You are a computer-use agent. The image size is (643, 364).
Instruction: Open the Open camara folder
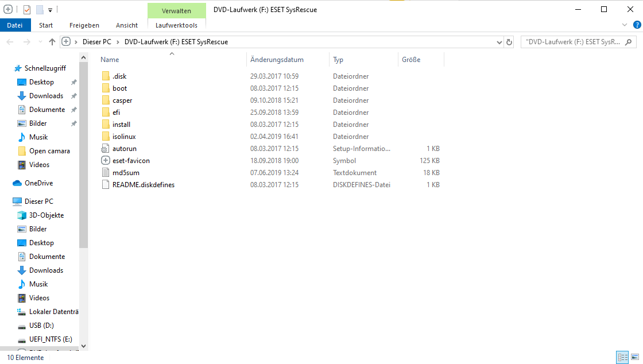point(49,151)
